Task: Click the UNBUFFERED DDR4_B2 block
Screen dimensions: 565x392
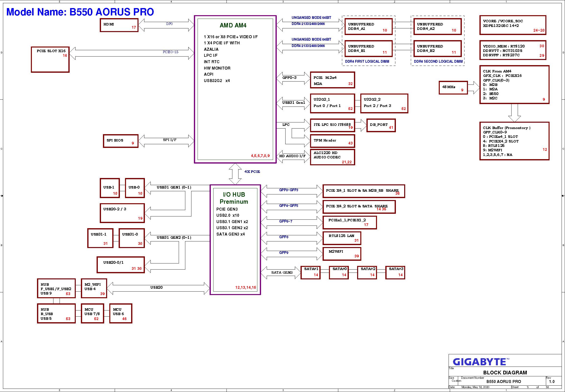Action: [x=437, y=49]
